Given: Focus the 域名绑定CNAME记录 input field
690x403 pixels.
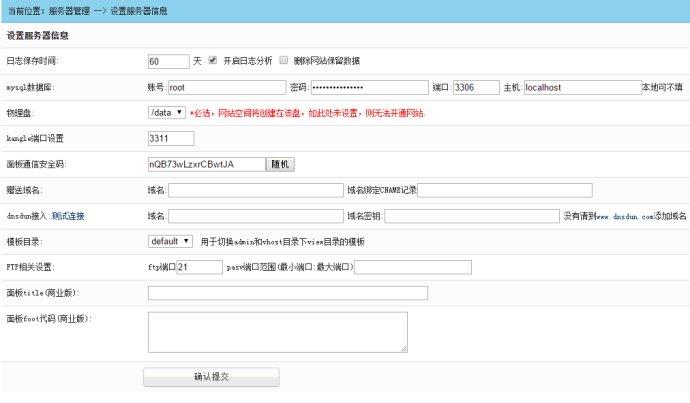Looking at the screenshot, I should pyautogui.click(x=505, y=190).
